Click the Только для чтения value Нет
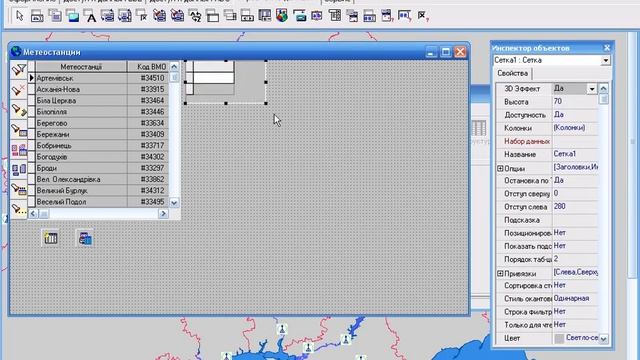 [x=575, y=325]
